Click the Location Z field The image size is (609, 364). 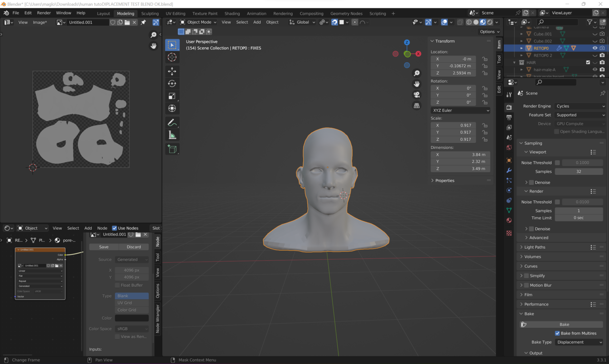453,73
